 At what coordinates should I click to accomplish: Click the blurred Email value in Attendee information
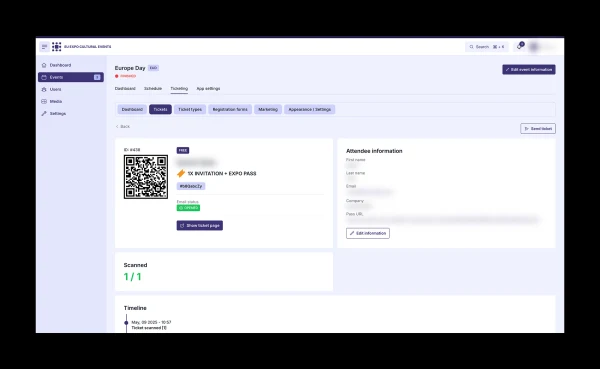click(370, 192)
